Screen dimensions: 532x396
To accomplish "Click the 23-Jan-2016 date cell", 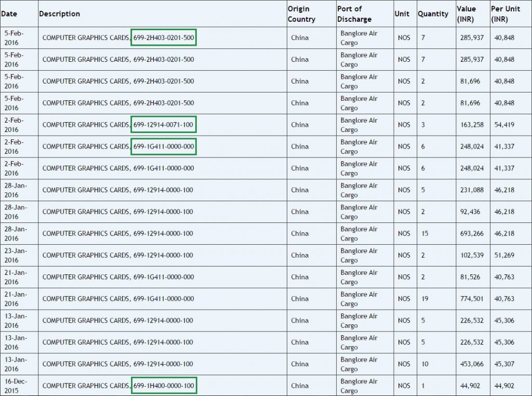I will pos(16,255).
